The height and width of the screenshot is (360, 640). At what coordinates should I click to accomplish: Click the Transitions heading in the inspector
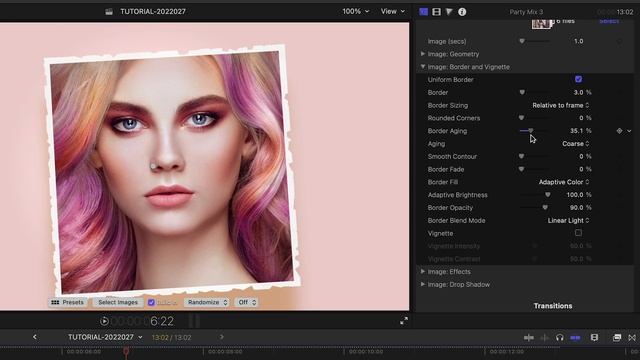click(553, 306)
